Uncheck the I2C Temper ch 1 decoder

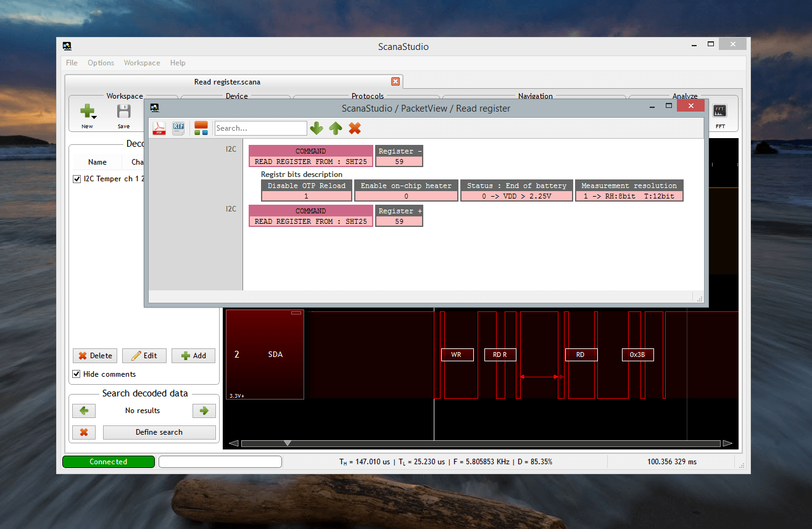tap(76, 179)
